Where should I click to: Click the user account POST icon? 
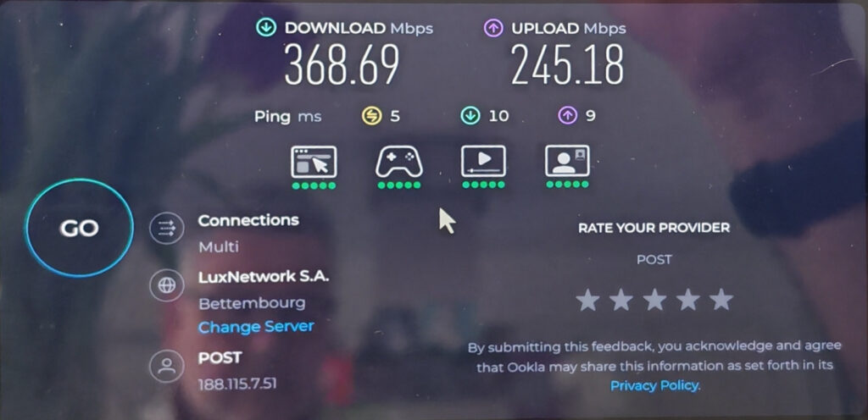coord(167,366)
